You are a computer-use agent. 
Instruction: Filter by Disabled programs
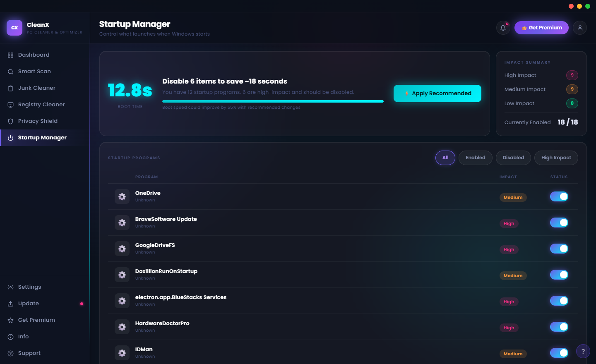tap(513, 158)
